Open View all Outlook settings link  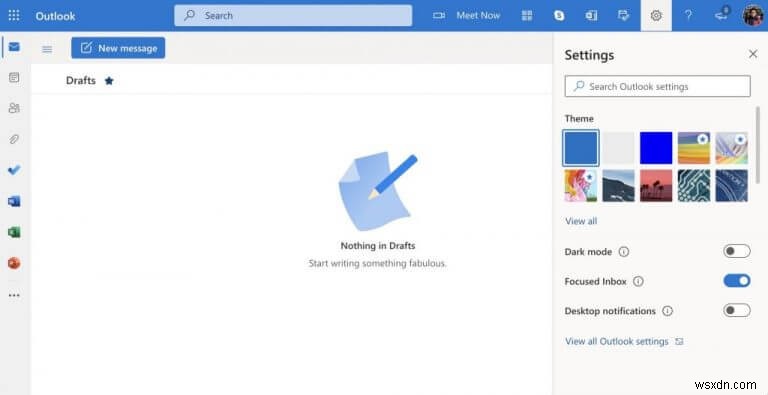coord(624,342)
